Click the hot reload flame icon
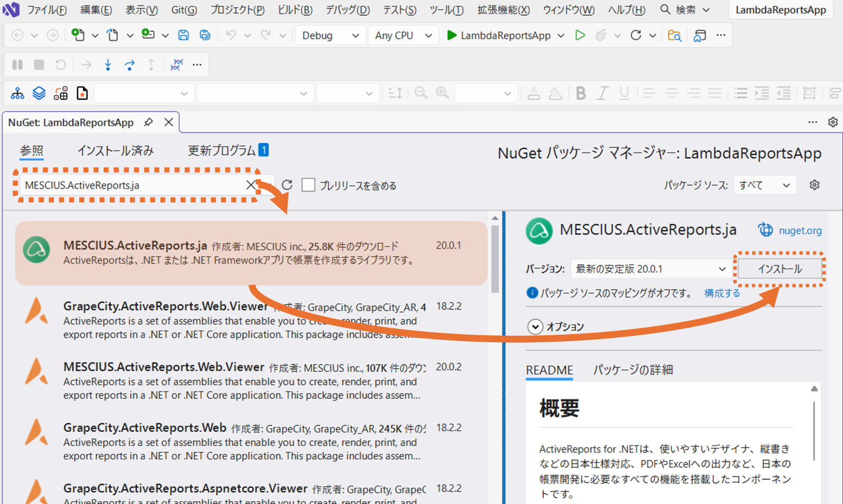The width and height of the screenshot is (843, 504). coord(601,35)
